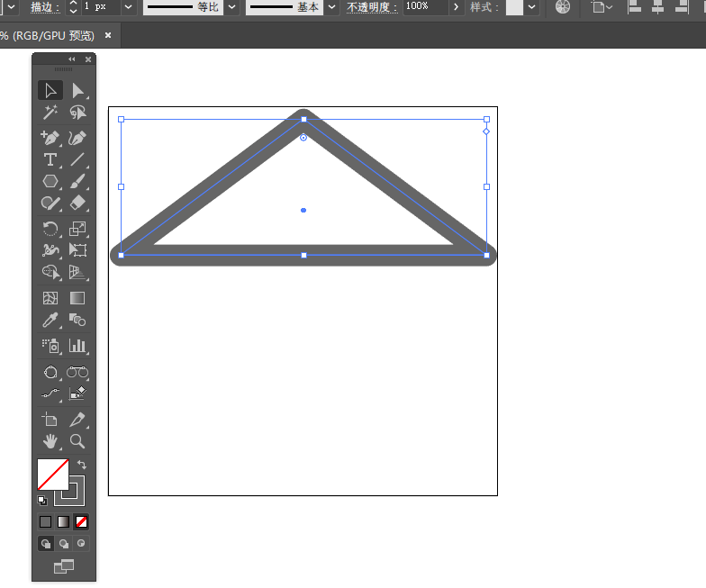Close the RGB/GPU 预览 document tab
The image size is (706, 588).
click(108, 36)
